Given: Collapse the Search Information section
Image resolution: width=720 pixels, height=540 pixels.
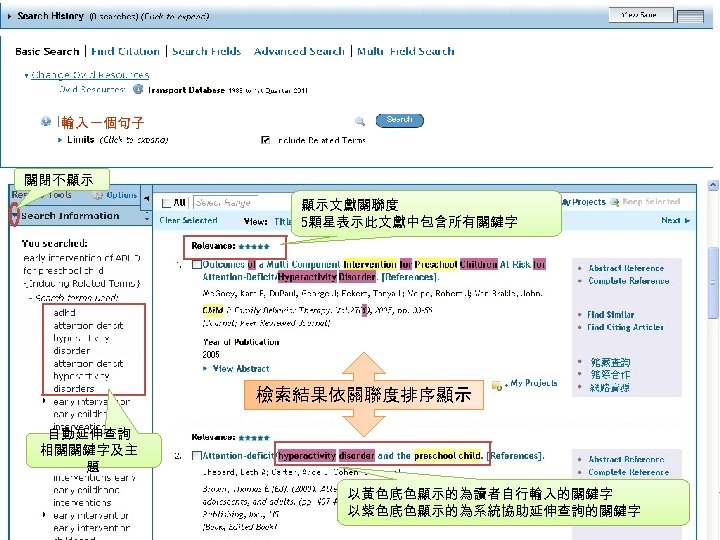Looking at the screenshot, I should (15, 215).
